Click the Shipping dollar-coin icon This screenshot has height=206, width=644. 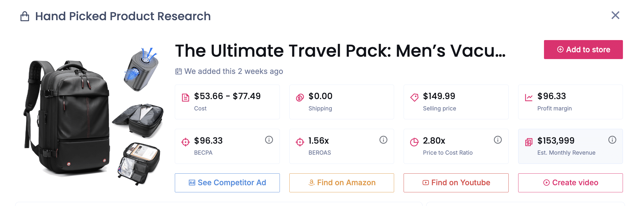tap(299, 96)
